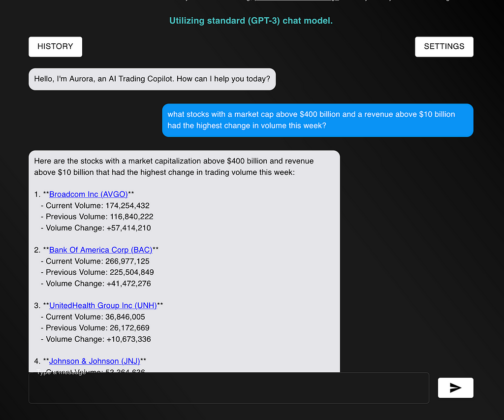
Task: Open the HISTORY panel
Action: (x=55, y=46)
